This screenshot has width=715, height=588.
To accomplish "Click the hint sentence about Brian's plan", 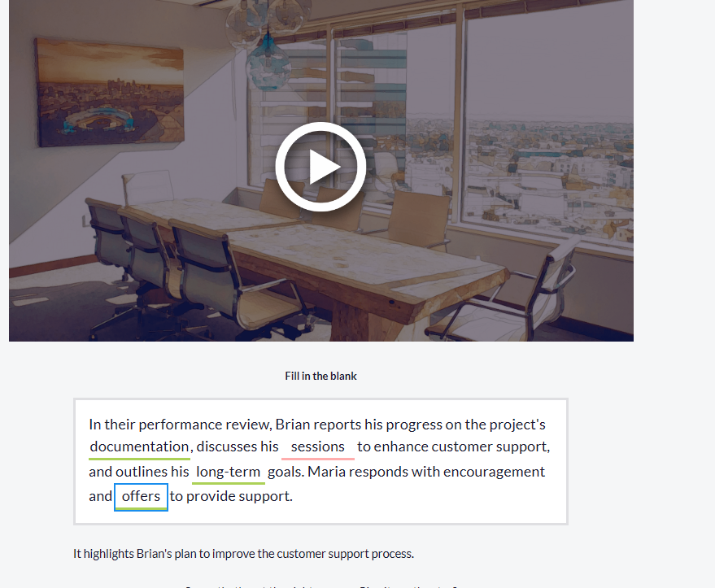I will click(243, 554).
